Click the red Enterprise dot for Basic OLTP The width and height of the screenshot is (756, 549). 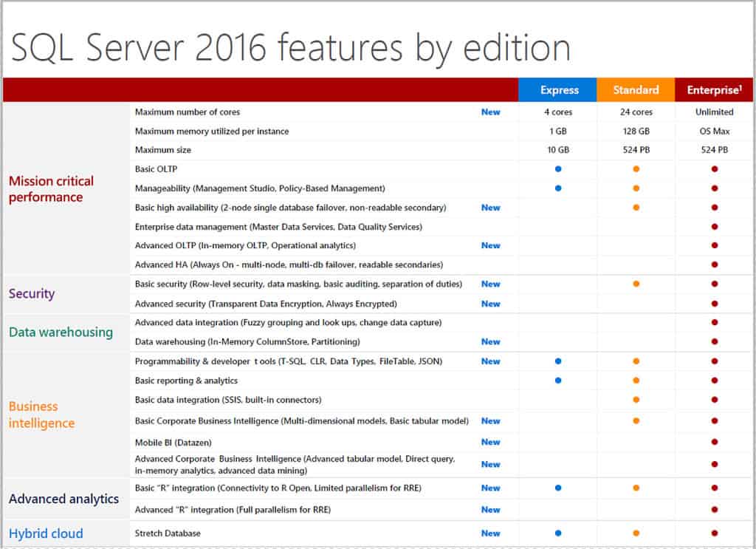tap(714, 169)
